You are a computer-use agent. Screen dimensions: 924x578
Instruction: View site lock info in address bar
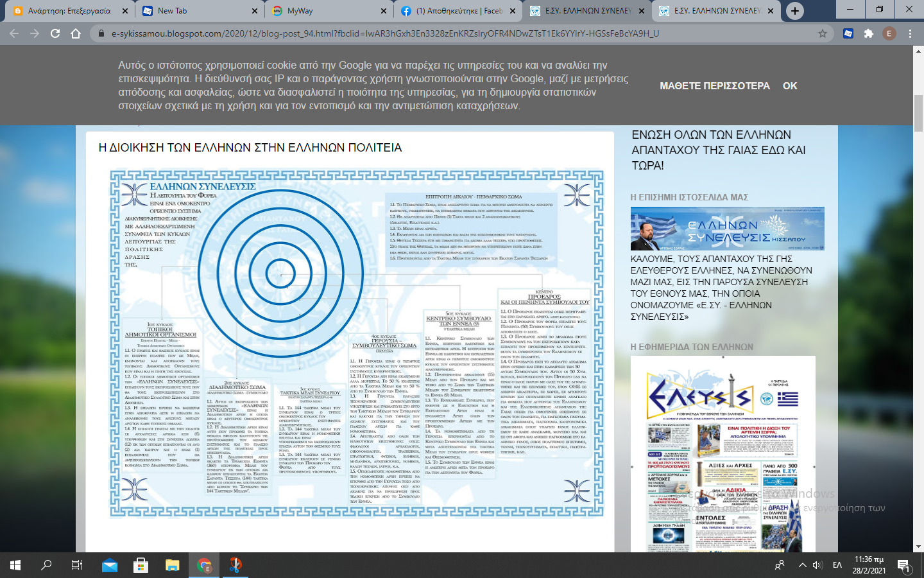101,33
